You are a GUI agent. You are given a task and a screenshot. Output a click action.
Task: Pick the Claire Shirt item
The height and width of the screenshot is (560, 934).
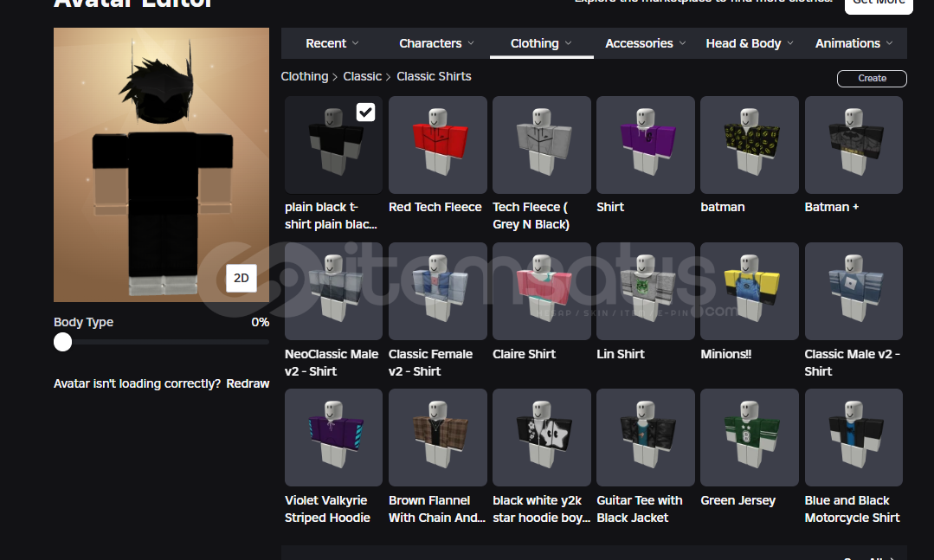click(541, 291)
